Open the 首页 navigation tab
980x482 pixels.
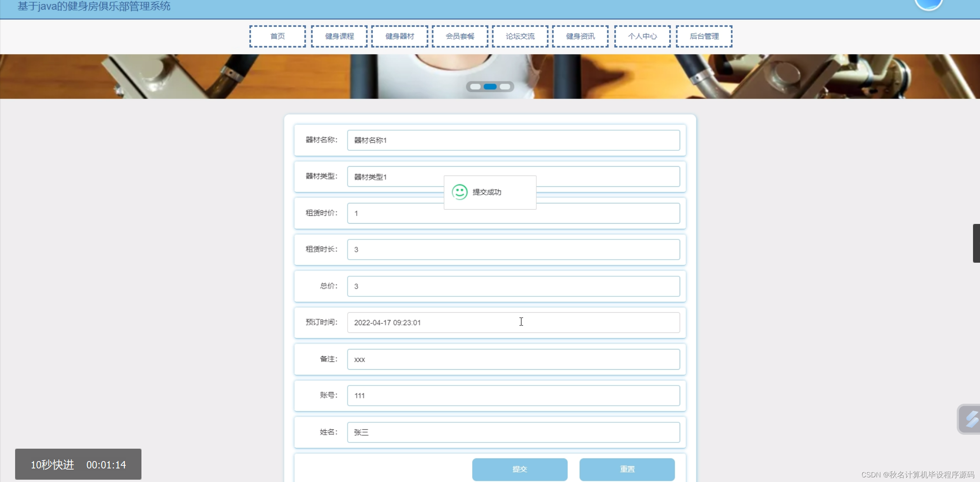click(x=277, y=36)
